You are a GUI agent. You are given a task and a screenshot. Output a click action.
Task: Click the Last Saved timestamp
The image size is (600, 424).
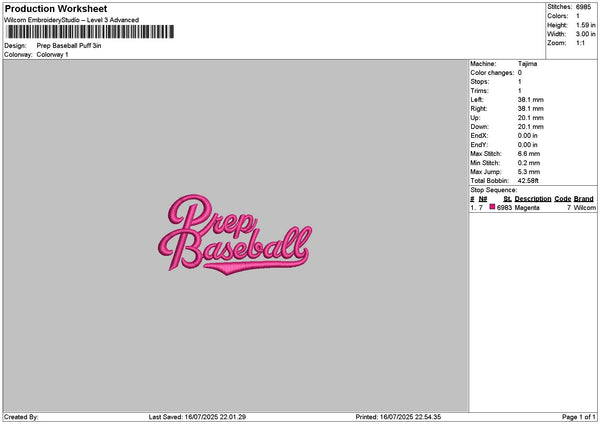coord(197,417)
